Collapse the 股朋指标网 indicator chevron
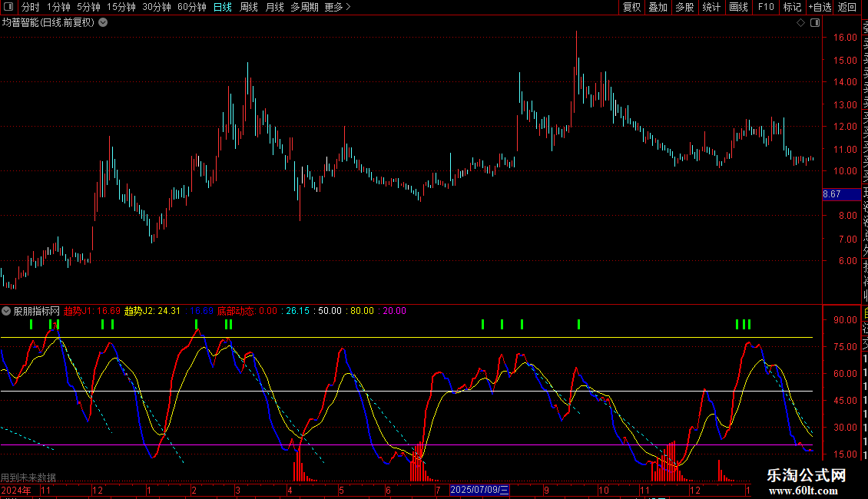The width and height of the screenshot is (868, 499). 6,311
